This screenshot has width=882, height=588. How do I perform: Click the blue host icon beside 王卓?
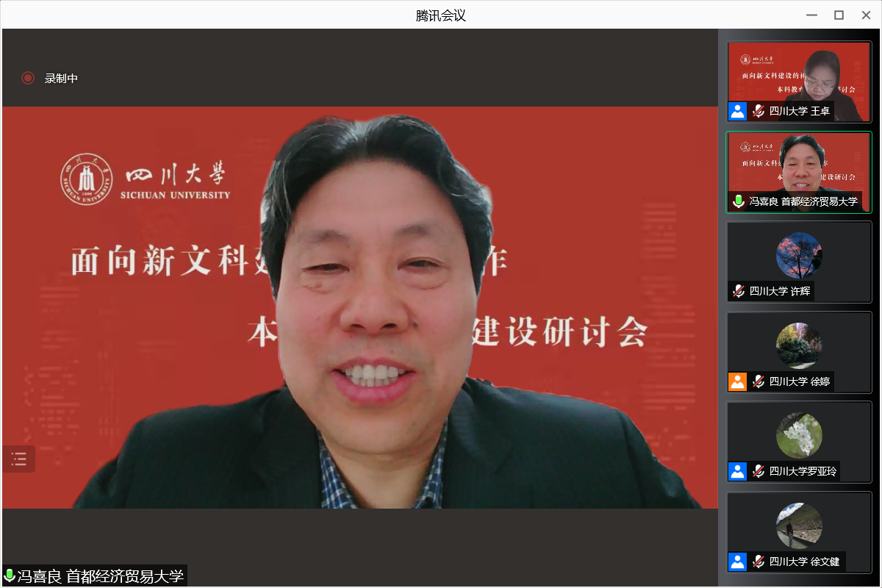[x=737, y=112]
